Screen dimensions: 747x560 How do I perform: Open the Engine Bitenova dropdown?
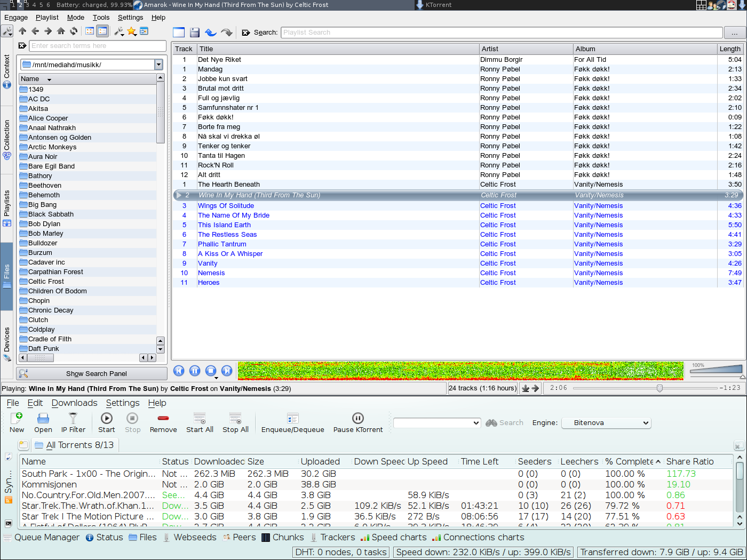(607, 423)
